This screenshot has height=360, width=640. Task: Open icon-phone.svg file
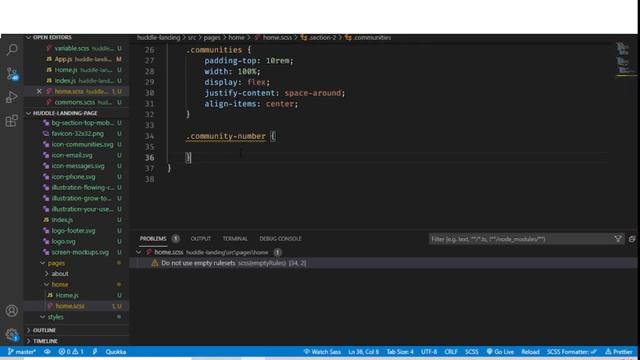pyautogui.click(x=73, y=177)
